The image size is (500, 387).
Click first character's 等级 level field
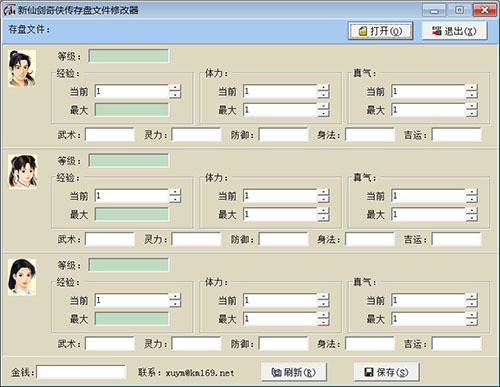129,56
